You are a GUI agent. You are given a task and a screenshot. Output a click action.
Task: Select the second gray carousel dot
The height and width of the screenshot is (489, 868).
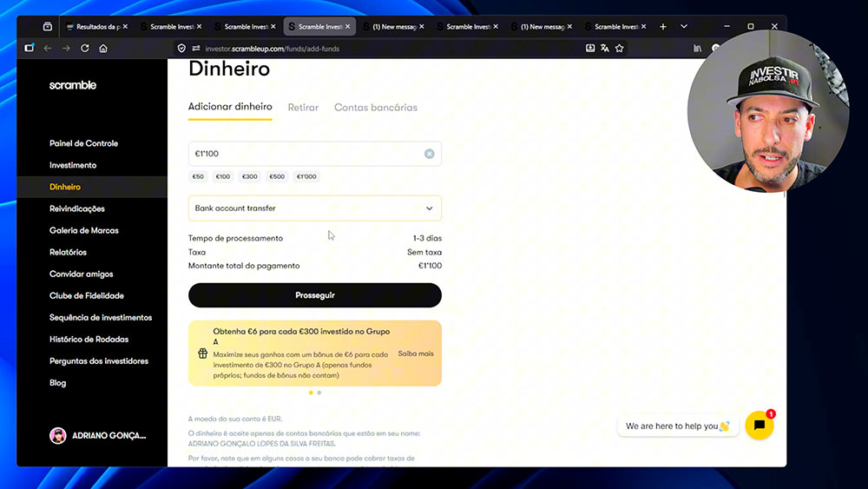click(319, 393)
